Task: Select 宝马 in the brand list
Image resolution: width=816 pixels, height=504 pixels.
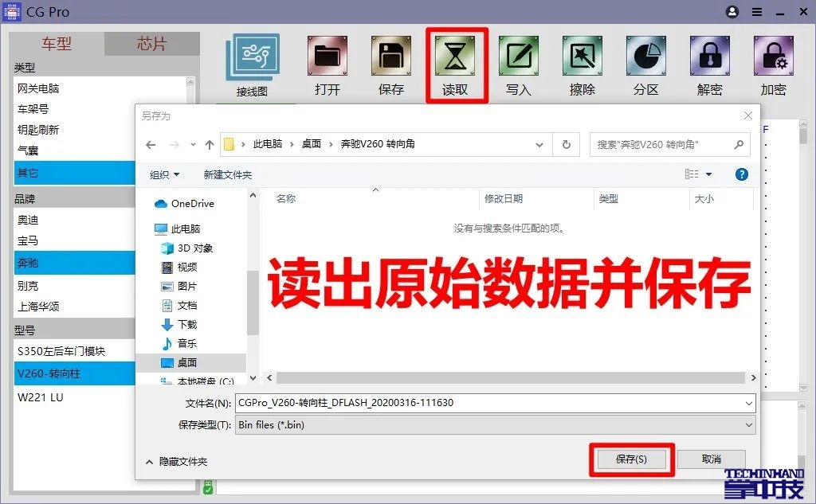Action: pos(29,240)
